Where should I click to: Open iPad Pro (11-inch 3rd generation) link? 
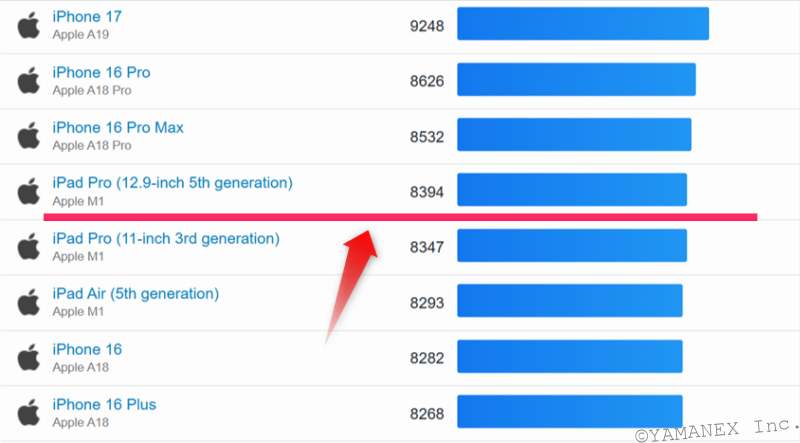click(x=166, y=239)
